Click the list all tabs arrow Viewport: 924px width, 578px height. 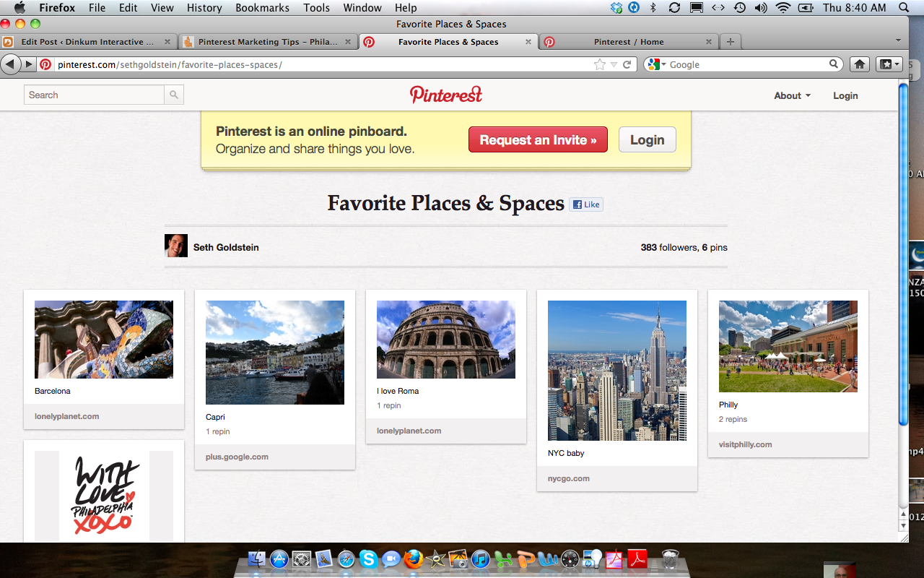[898, 40]
